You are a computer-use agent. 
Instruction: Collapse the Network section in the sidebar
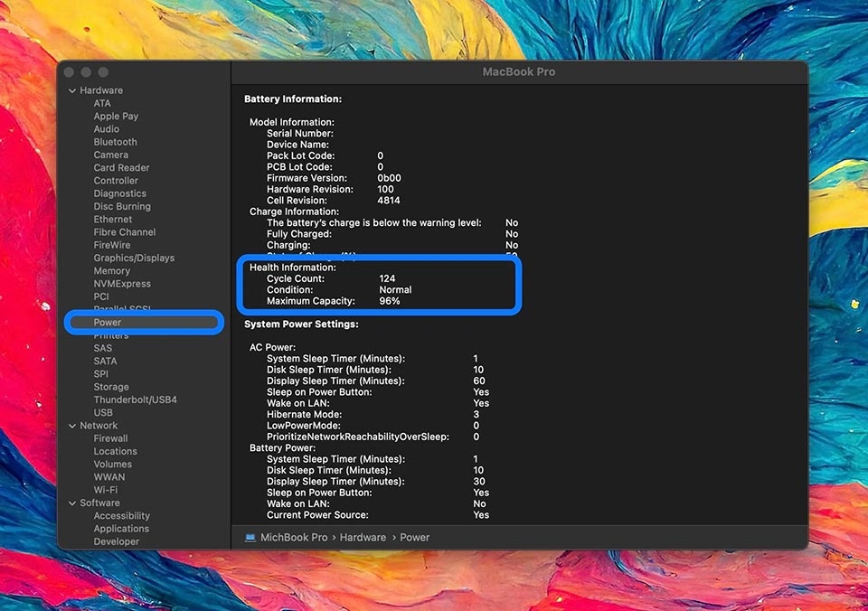(x=72, y=425)
